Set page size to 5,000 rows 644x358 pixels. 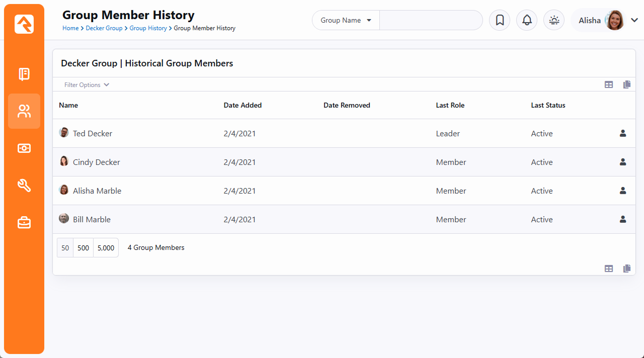tap(106, 248)
